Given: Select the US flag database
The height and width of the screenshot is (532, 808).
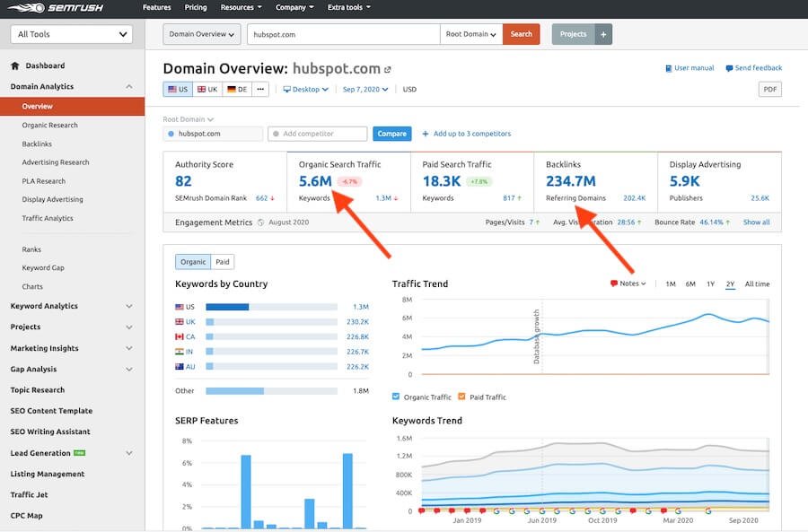Looking at the screenshot, I should click(x=179, y=89).
